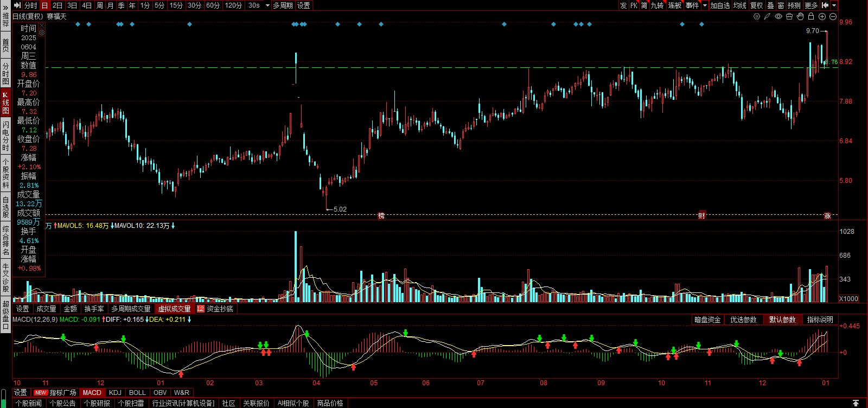Open the 个股新闻 bottom tab
Viewport: 868px width, 408px height.
coord(29,403)
